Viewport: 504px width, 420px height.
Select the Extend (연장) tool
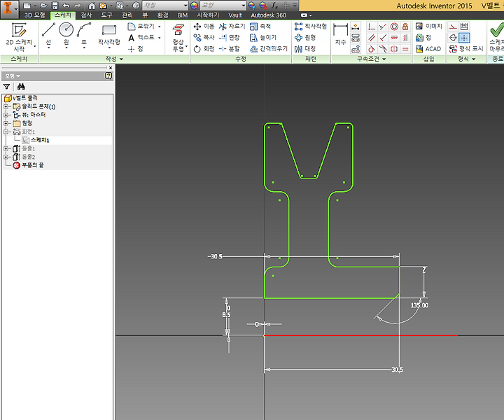(229, 38)
